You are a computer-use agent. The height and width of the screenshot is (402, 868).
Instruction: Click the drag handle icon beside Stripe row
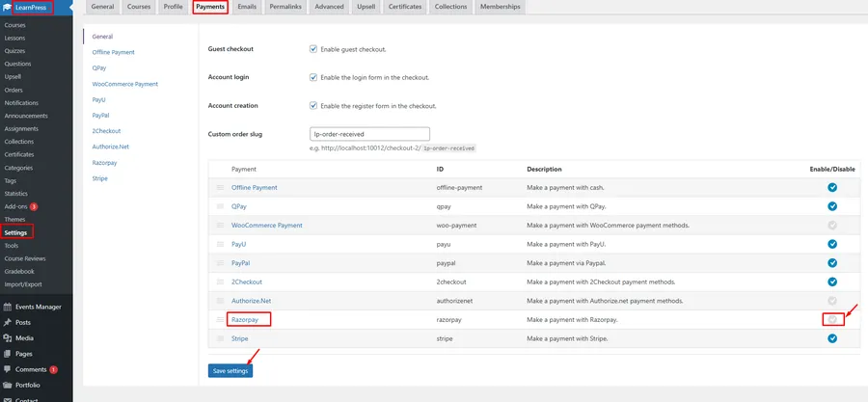219,338
